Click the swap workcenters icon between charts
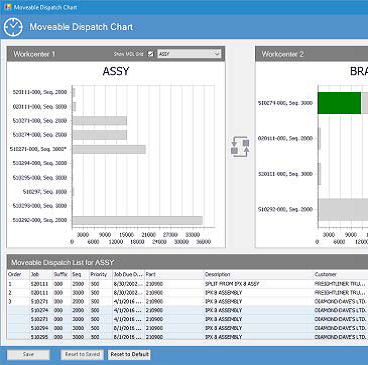Image resolution: width=368 pixels, height=365 pixels. coord(240,147)
